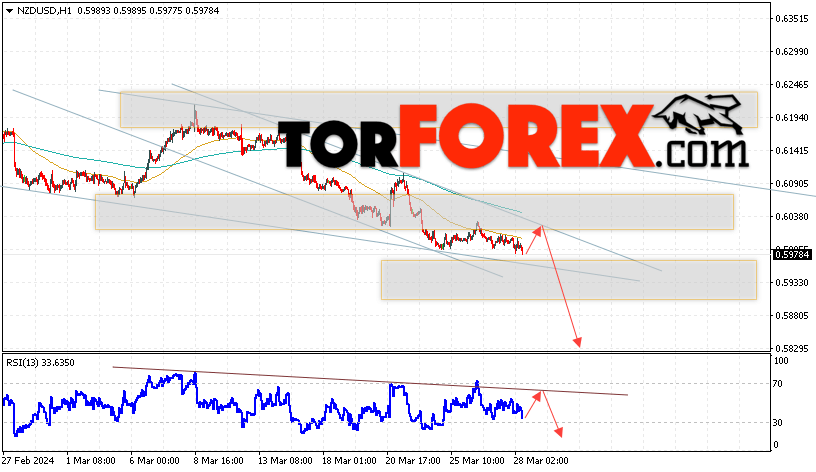This screenshot has width=816, height=472.
Task: Click the 0.58295 price axis label
Action: click(x=792, y=349)
